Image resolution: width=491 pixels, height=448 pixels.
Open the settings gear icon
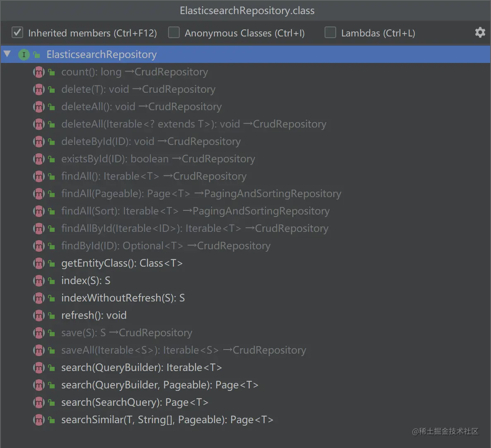pyautogui.click(x=480, y=32)
